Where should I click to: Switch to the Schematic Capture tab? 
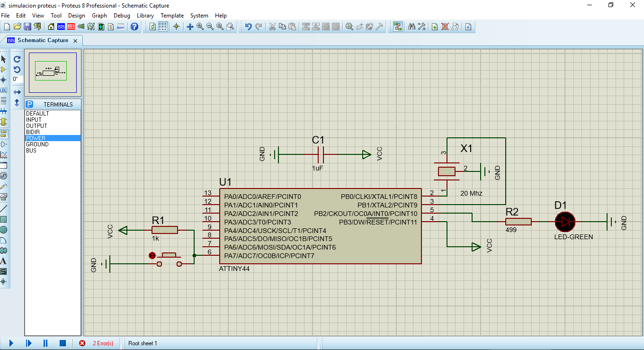(43, 40)
